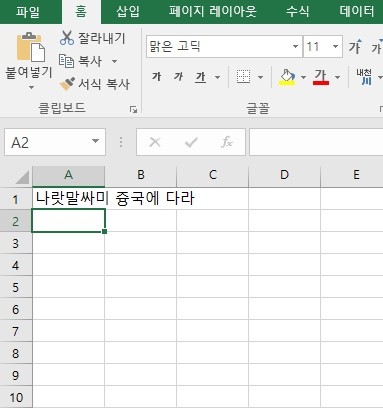The width and height of the screenshot is (383, 408).
Task: Open the Page Layout (페이지 레이아웃) tab
Action: coord(213,12)
